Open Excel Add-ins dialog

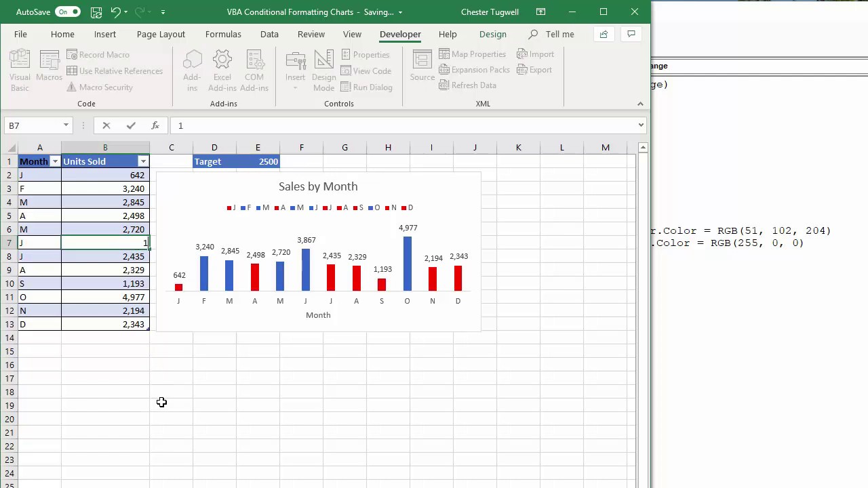pos(222,71)
